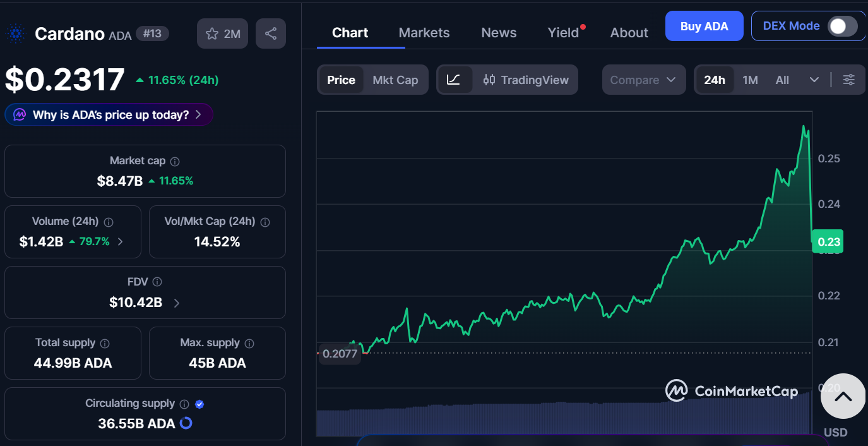Click the 0.2077 opening price label
868x446 pixels.
click(340, 354)
